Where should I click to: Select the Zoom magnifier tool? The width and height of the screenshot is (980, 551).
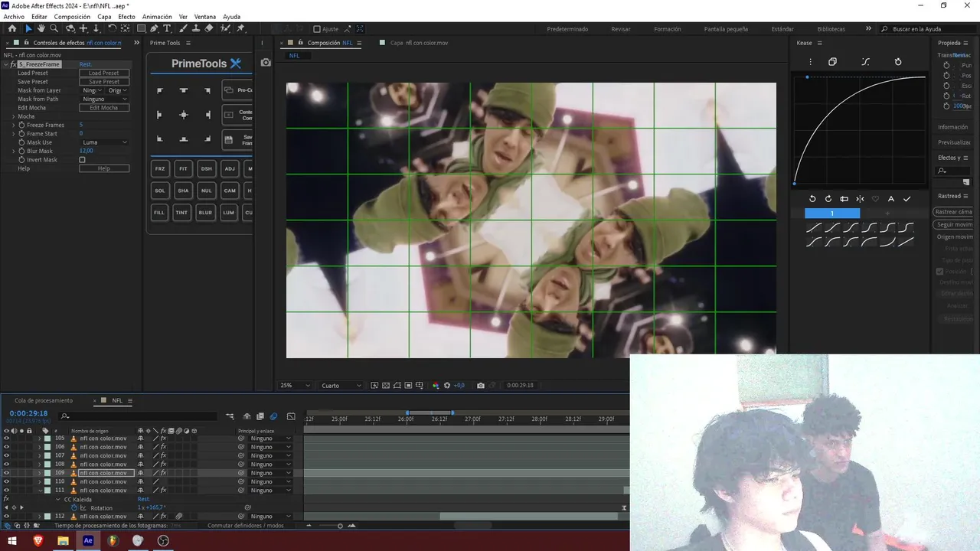point(54,28)
